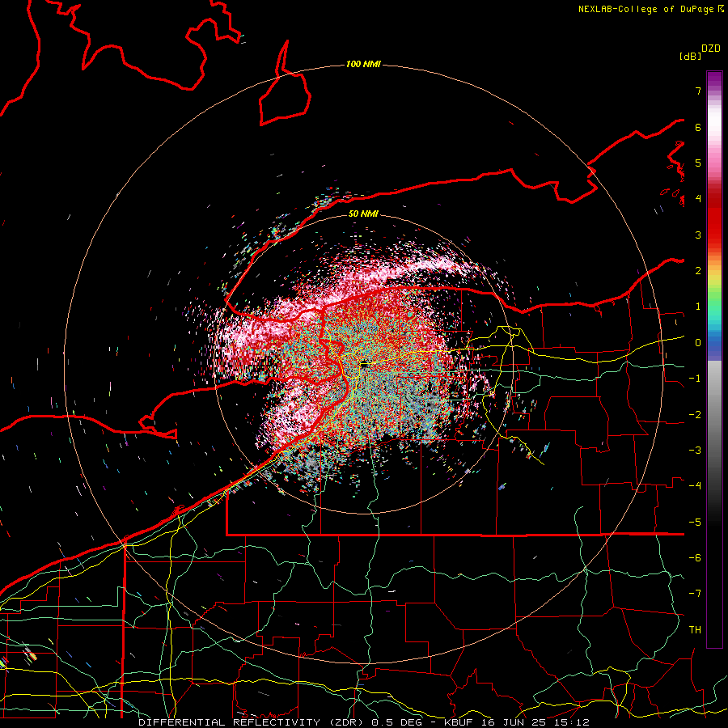Screen dimensions: 728x728
Task: Select the 2 value on the scale
Action: pyautogui.click(x=698, y=271)
